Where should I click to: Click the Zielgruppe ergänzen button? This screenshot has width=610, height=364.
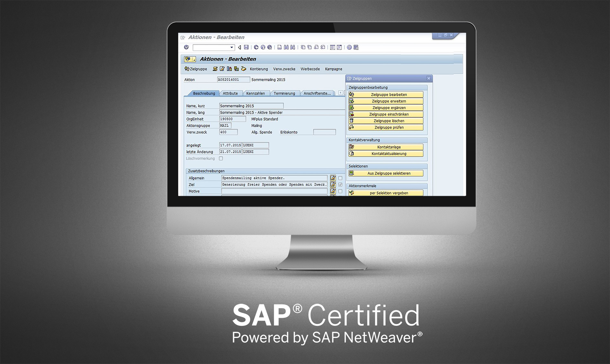coord(386,108)
